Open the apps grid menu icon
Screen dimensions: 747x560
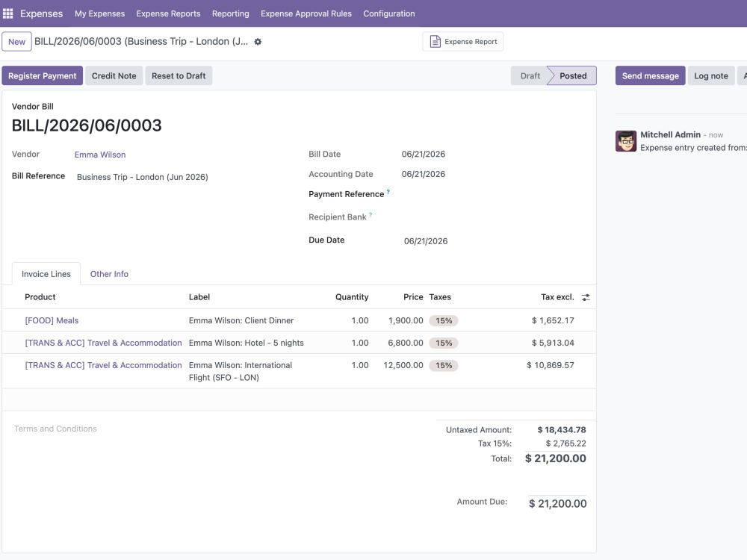point(8,13)
